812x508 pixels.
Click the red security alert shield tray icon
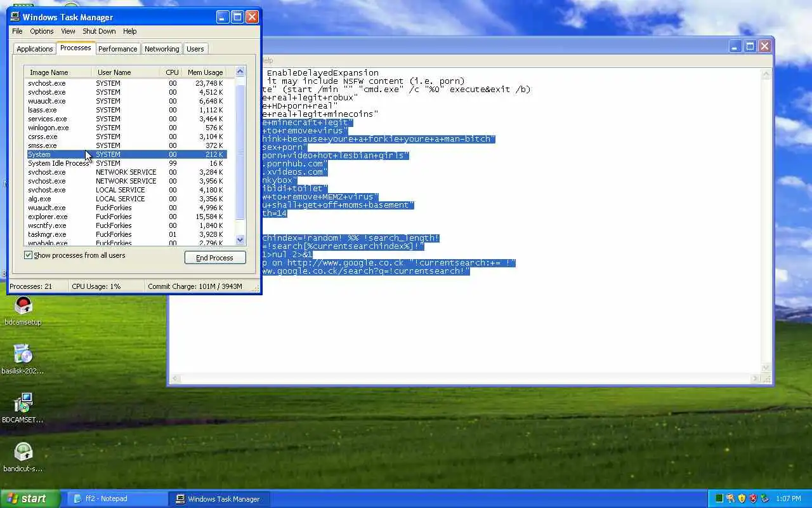(x=753, y=498)
